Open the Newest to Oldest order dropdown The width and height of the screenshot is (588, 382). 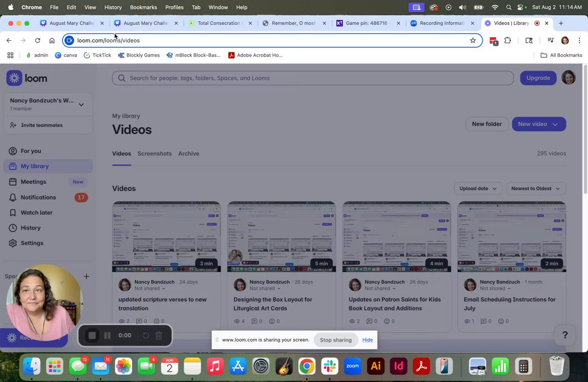536,189
